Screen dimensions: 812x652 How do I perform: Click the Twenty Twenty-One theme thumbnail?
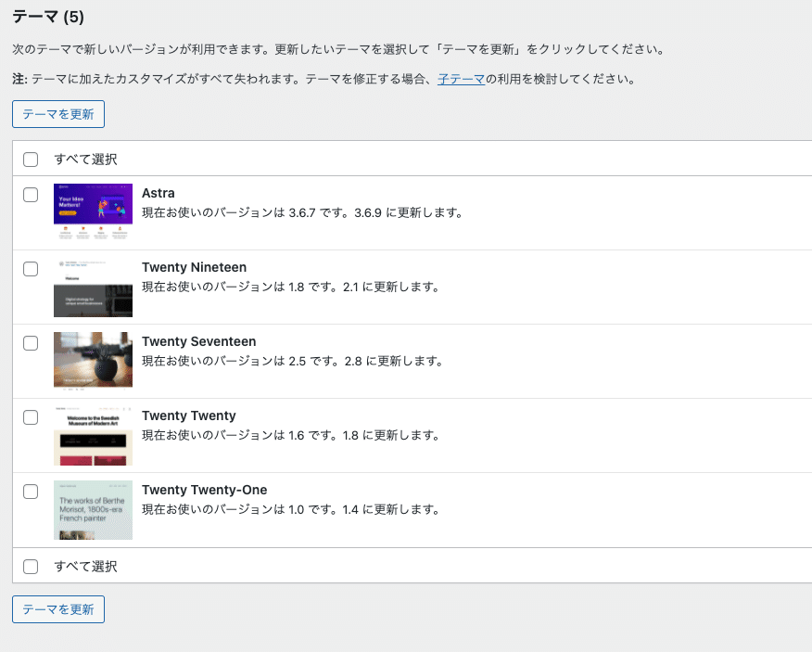point(93,509)
